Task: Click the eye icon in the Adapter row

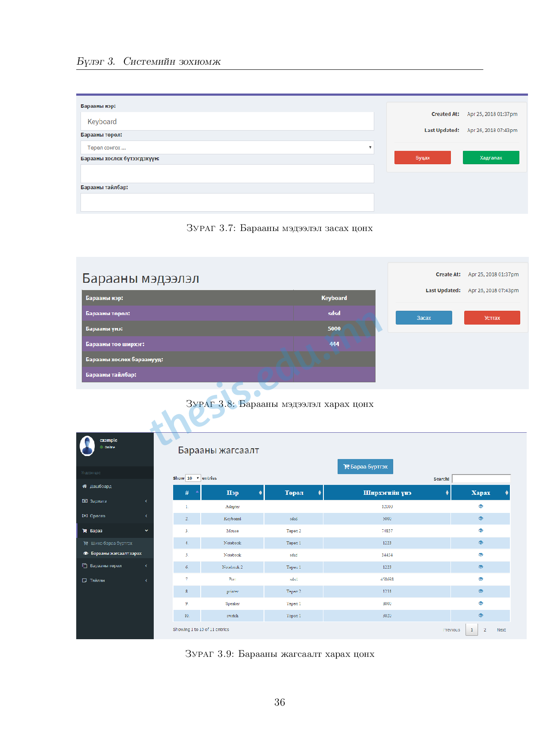Action: click(x=481, y=506)
